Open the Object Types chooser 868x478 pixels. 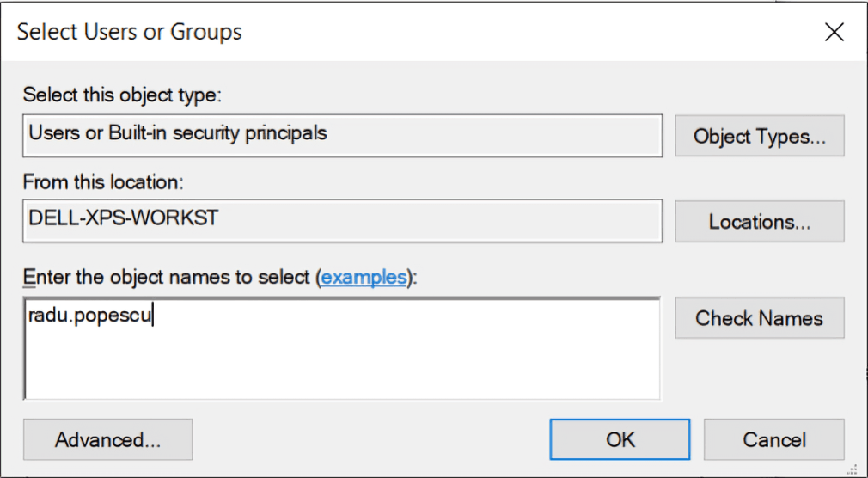pyautogui.click(x=760, y=136)
